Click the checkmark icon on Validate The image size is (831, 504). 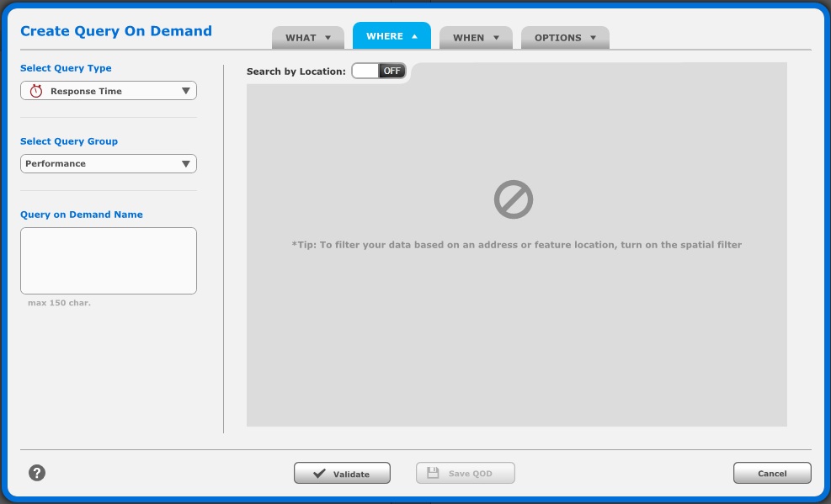(x=319, y=474)
